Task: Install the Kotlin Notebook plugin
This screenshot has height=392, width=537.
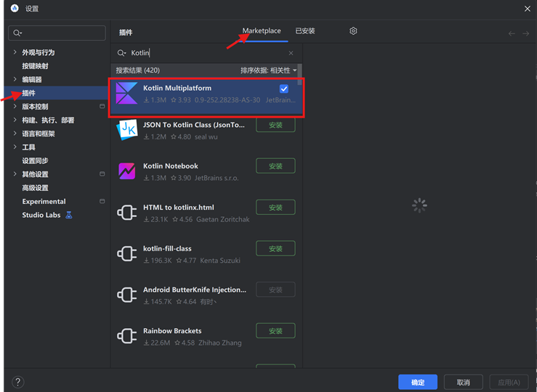Action: pyautogui.click(x=275, y=166)
